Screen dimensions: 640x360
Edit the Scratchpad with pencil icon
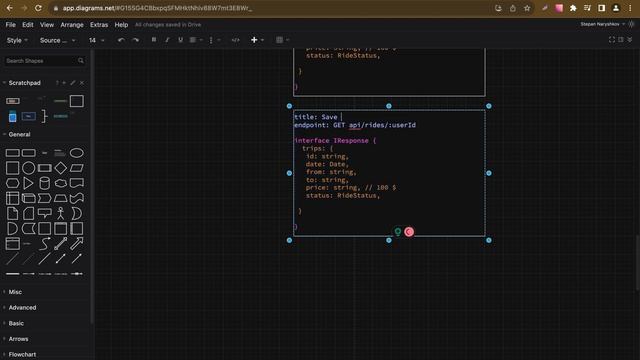73,83
